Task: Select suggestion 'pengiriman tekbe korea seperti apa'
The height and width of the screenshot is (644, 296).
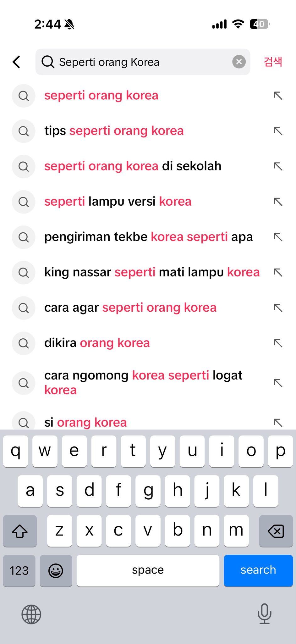Action: pyautogui.click(x=148, y=237)
